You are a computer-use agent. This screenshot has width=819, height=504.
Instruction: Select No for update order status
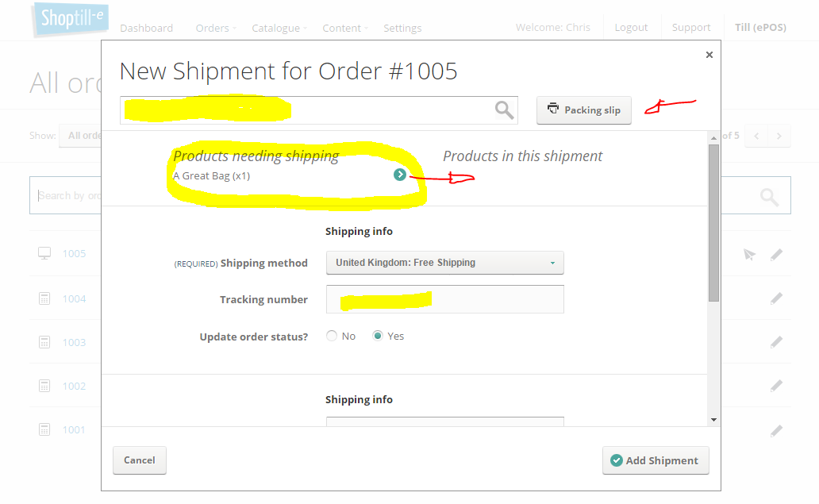(332, 336)
